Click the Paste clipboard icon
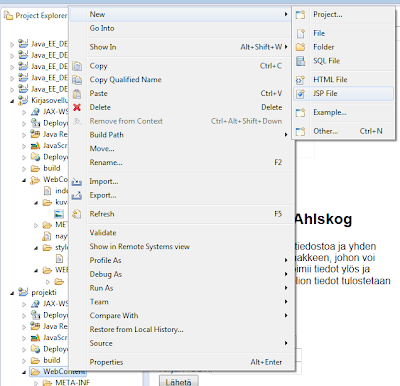This screenshot has height=386, width=400. pos(77,94)
